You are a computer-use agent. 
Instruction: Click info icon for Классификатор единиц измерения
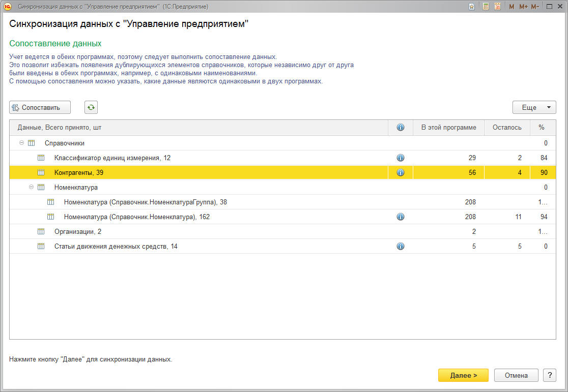pyautogui.click(x=400, y=158)
